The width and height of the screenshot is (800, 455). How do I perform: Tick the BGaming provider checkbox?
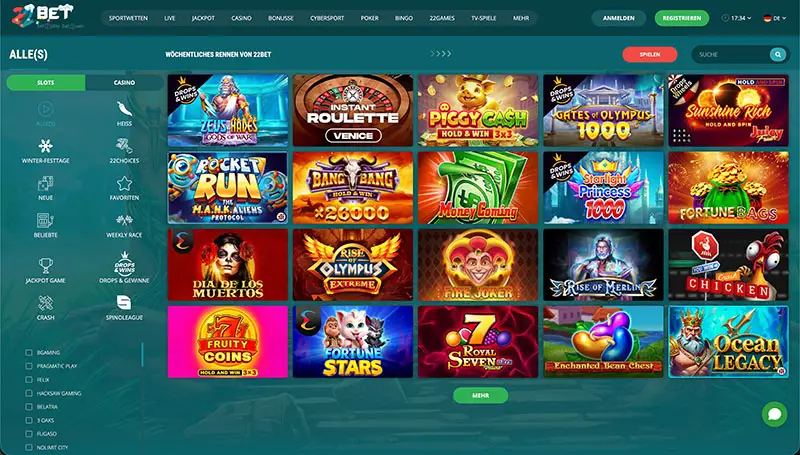click(29, 352)
